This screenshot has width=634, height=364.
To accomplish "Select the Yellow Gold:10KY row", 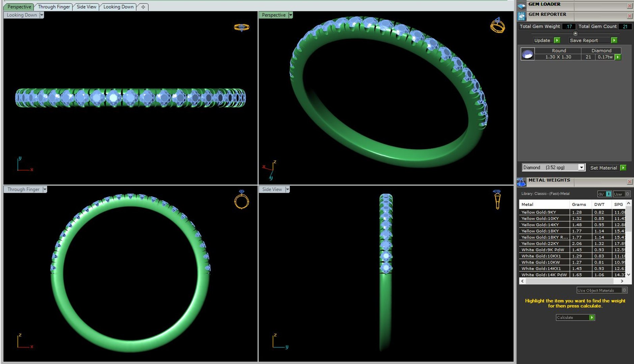I will 572,218.
